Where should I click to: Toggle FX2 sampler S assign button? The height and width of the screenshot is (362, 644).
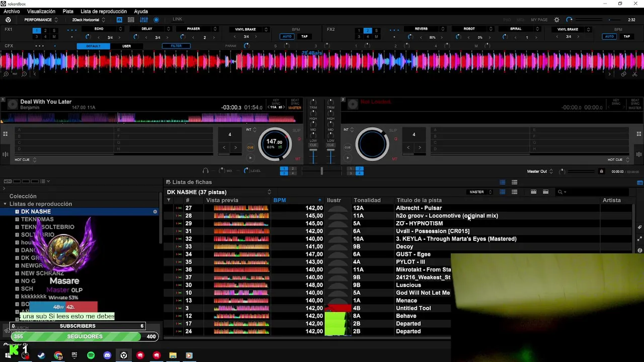click(x=376, y=31)
